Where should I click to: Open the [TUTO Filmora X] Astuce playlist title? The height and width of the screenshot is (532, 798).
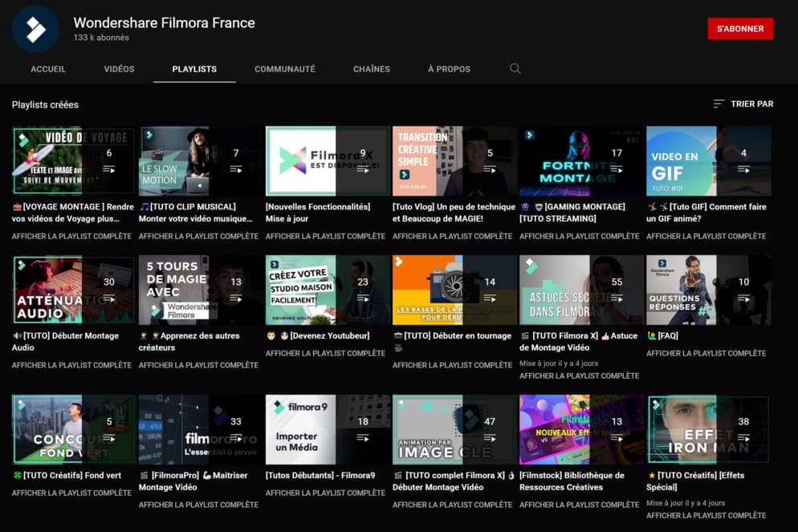click(x=579, y=341)
